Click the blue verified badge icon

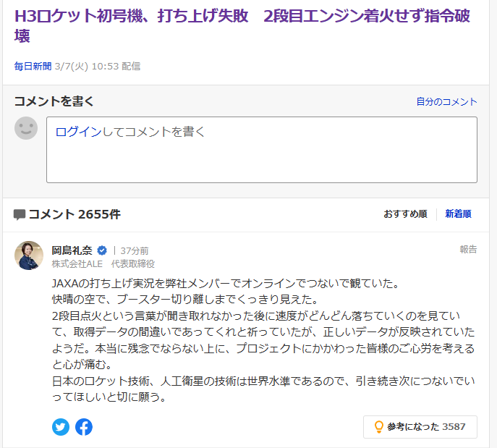pyautogui.click(x=102, y=250)
